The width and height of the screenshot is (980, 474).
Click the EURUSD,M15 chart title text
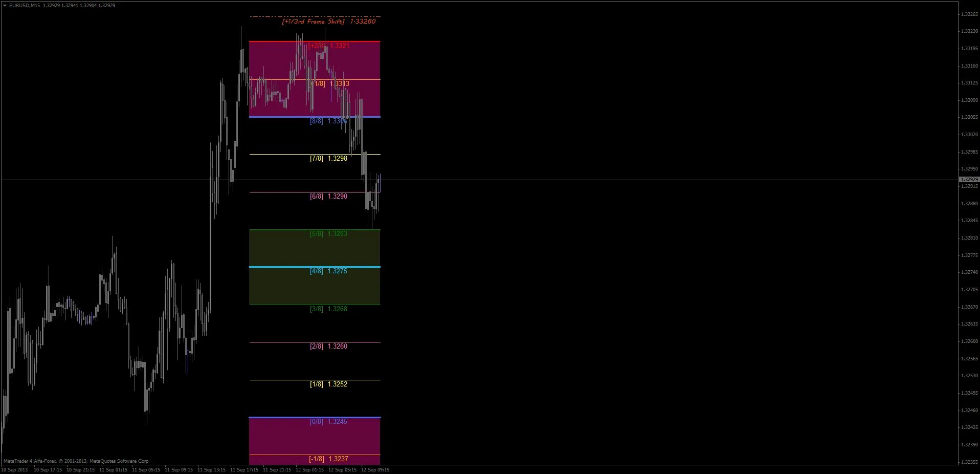[25, 6]
